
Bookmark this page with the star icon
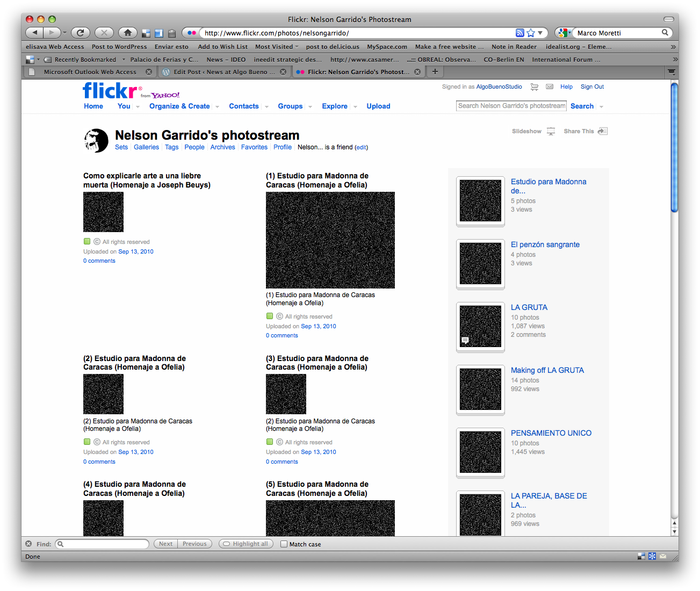[x=531, y=33]
